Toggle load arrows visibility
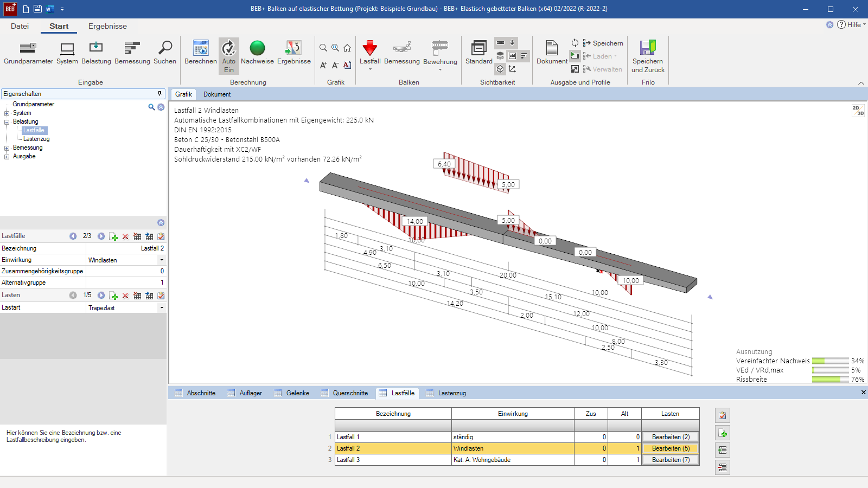868x488 pixels. coord(512,43)
